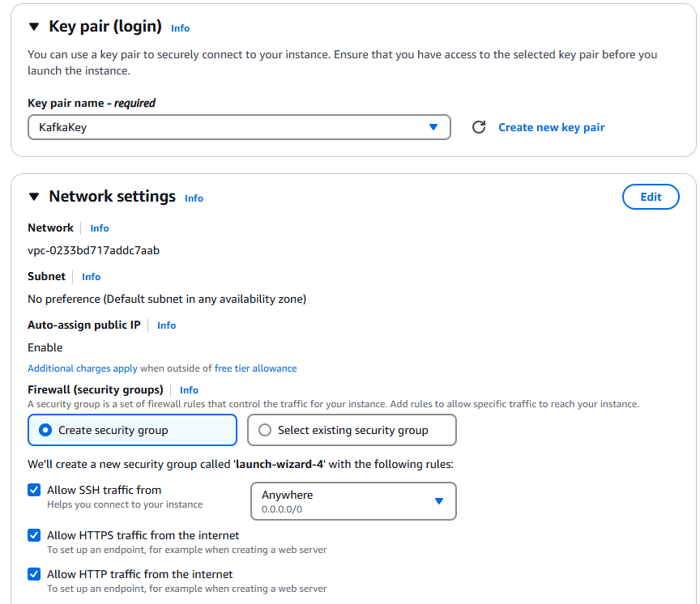Click the free tier allowance link
Screen dimensions: 700x604
[254, 368]
